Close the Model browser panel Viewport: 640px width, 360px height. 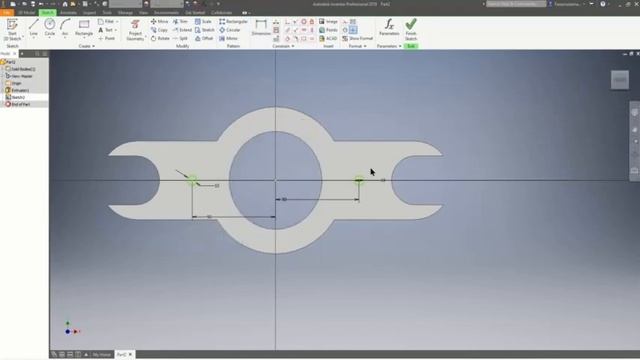[15, 53]
